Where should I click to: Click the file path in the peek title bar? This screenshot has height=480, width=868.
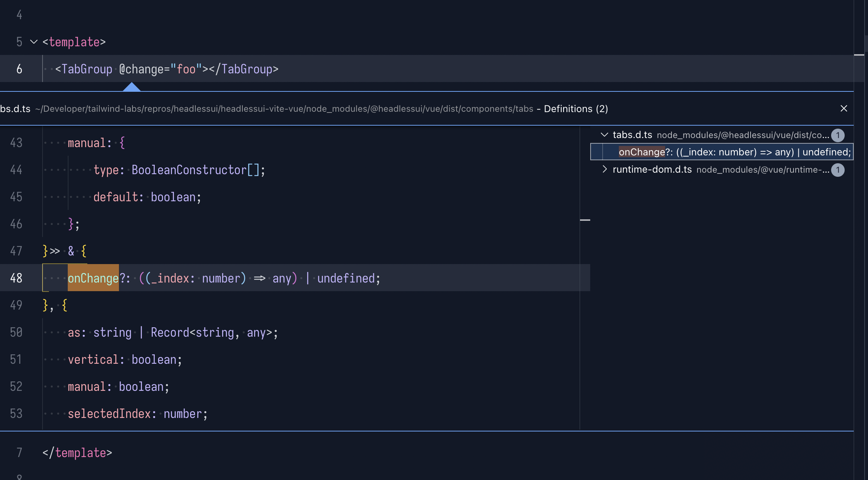[282, 109]
